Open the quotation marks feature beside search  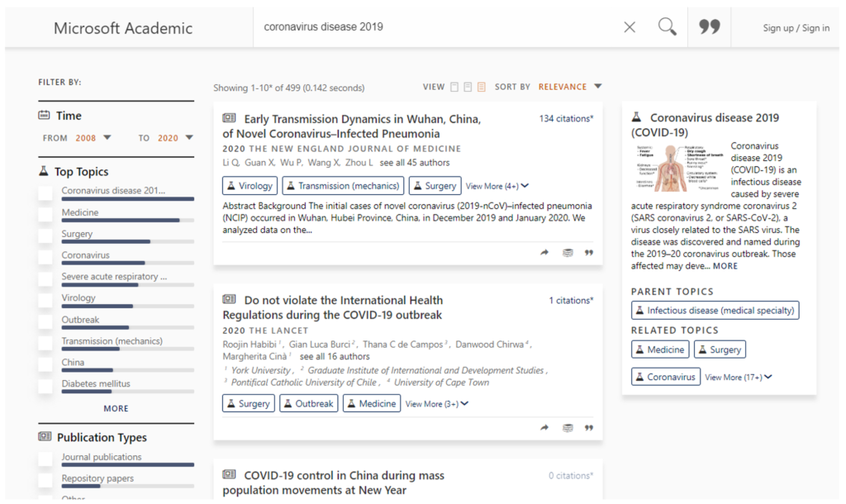709,26
